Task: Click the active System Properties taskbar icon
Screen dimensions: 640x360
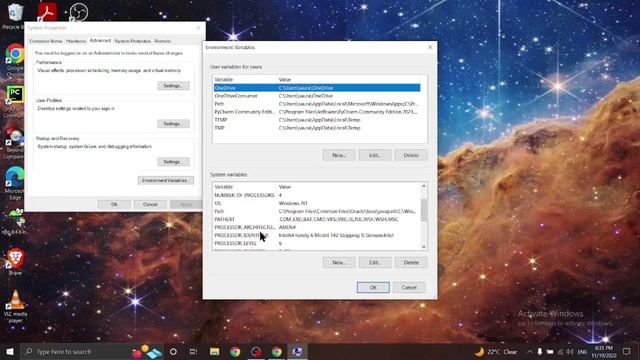Action: [x=298, y=351]
